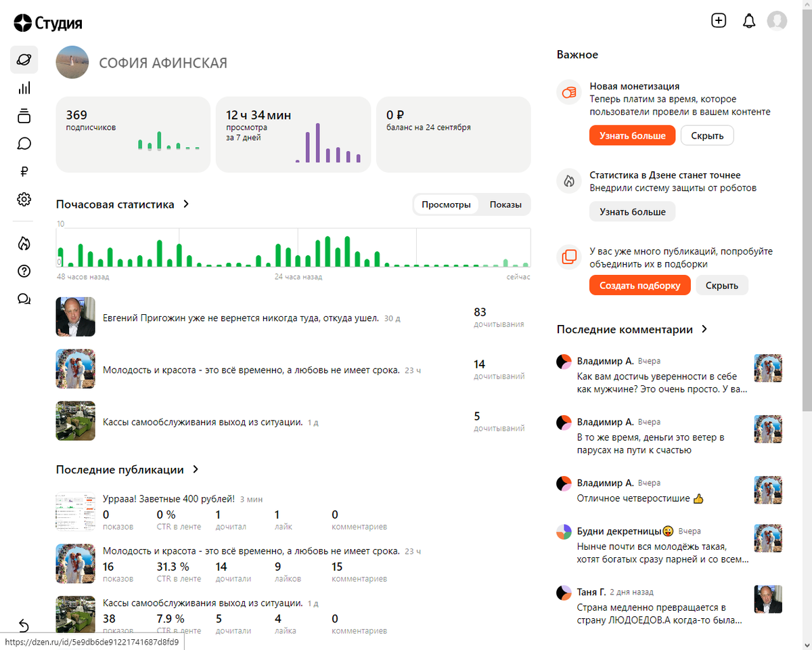812x650 pixels.
Task: Open the support chat sidebar icon
Action: pyautogui.click(x=24, y=299)
